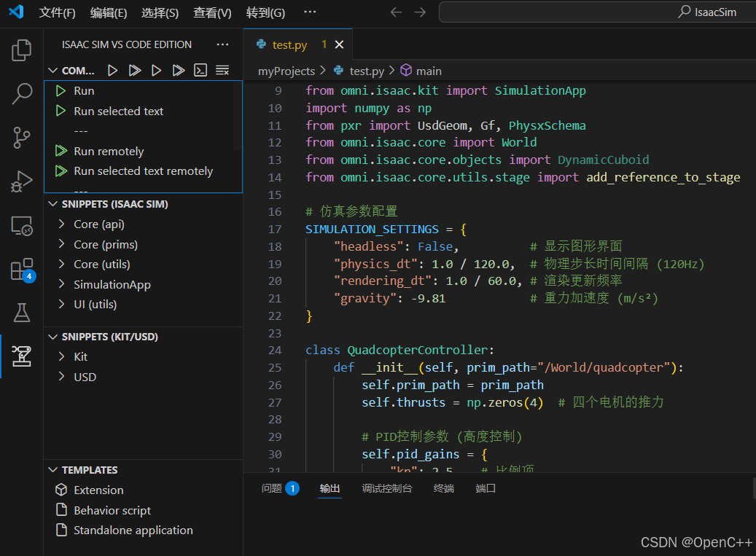The width and height of the screenshot is (756, 556).
Task: Go back with the left arrow
Action: coord(396,12)
